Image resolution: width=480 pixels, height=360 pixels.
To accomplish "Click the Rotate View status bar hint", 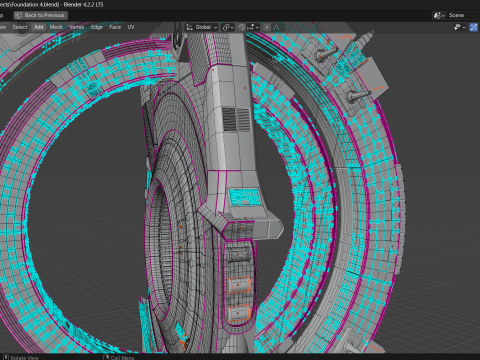I will pos(21,358).
